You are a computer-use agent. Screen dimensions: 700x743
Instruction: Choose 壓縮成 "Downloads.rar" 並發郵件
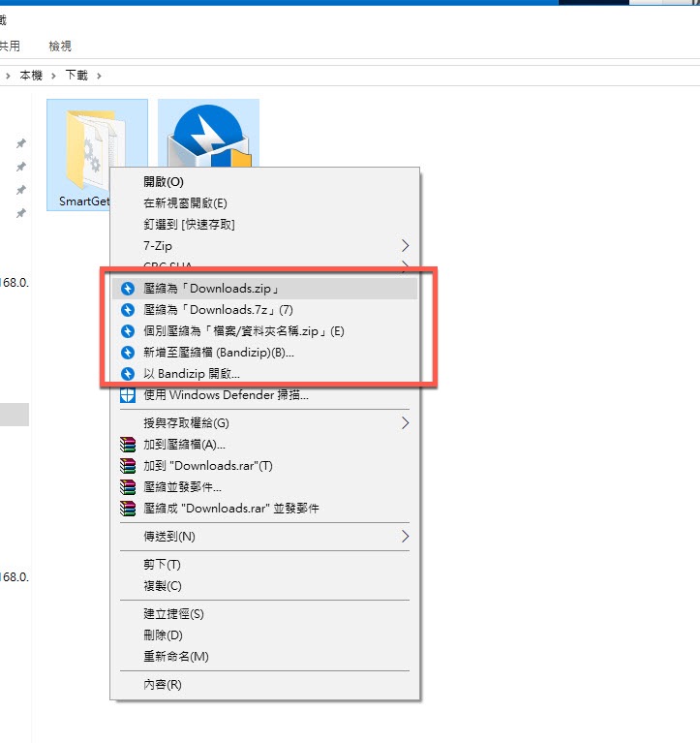(x=265, y=509)
